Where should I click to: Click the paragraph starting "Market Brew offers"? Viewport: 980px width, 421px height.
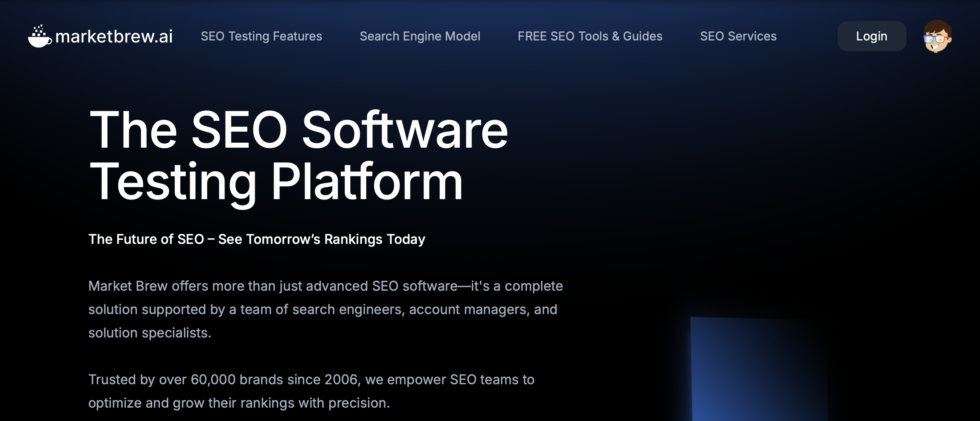[325, 286]
